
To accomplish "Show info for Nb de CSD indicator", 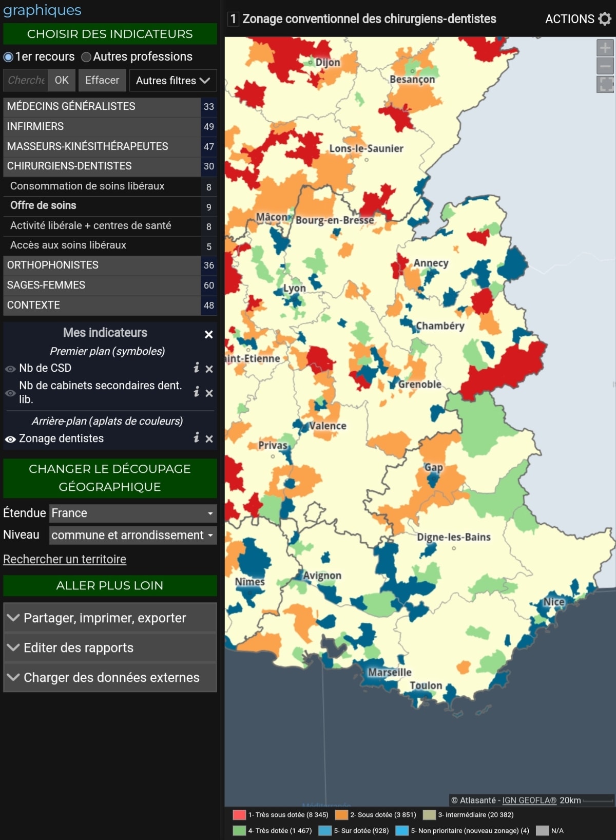I will (196, 368).
